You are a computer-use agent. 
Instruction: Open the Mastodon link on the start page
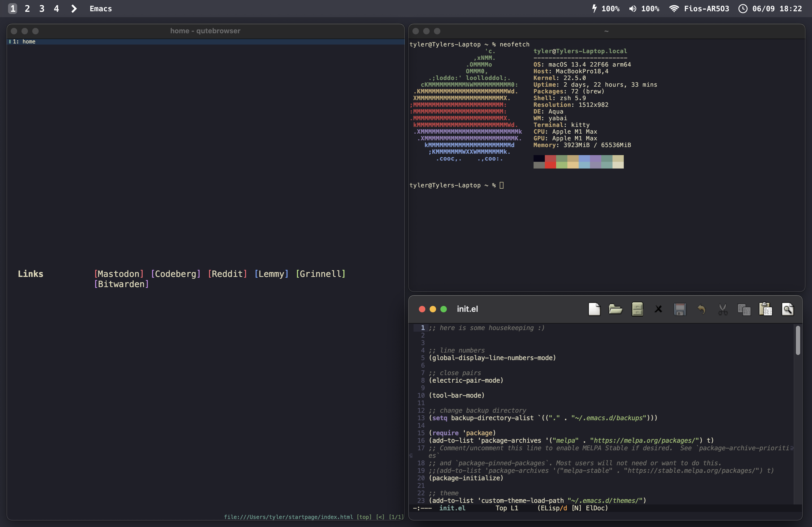pos(119,274)
